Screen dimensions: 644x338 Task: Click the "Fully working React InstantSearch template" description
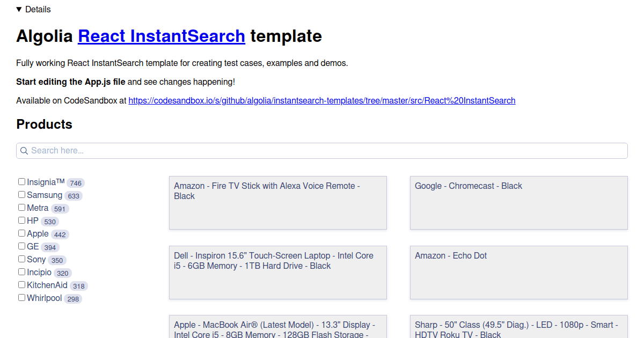coord(182,63)
